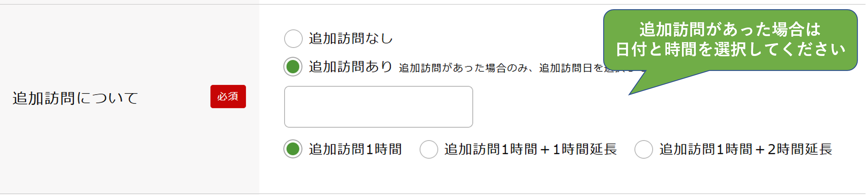Click the 追加訪問あり text label
This screenshot has width=868, height=196.
[x=351, y=67]
